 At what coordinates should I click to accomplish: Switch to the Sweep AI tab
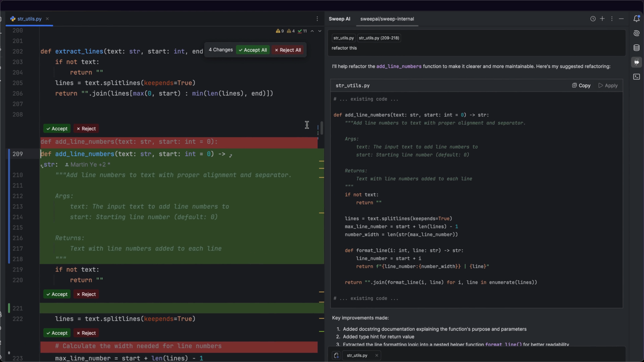click(340, 19)
